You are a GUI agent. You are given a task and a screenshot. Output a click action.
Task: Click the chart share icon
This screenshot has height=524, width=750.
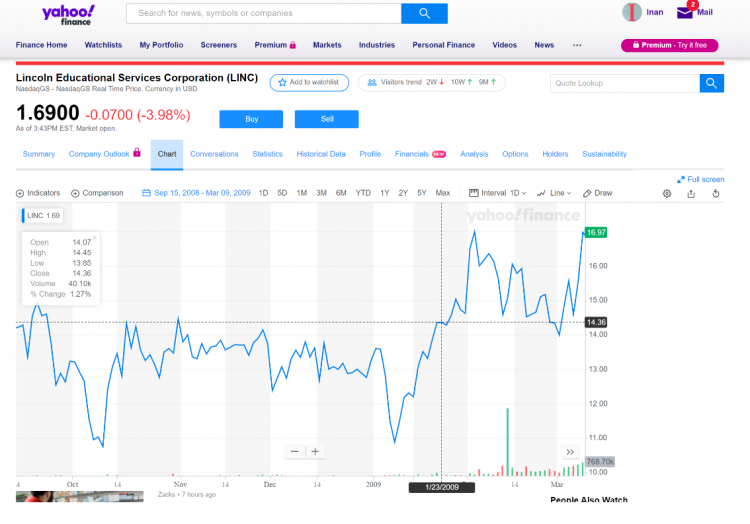click(691, 193)
